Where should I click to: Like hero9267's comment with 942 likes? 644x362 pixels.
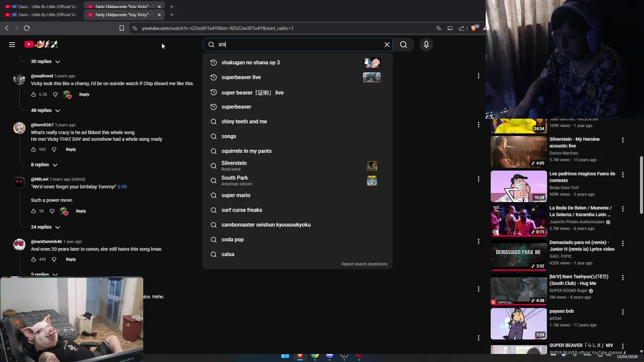(x=34, y=149)
